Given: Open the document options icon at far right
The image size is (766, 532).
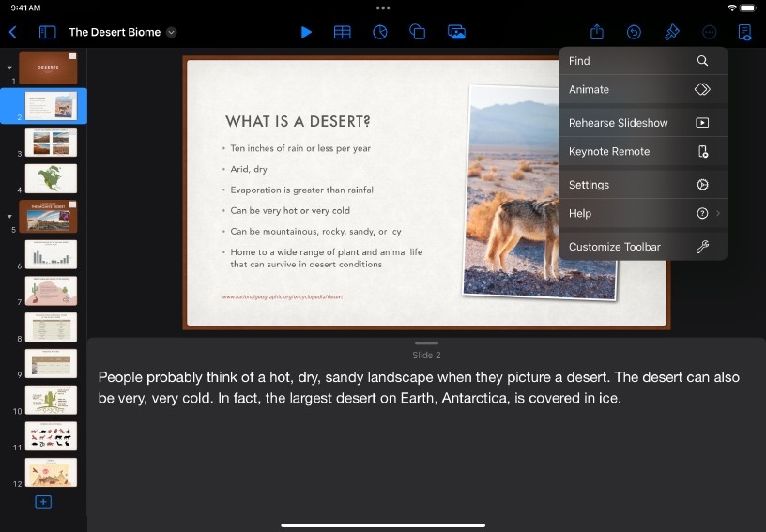Looking at the screenshot, I should tap(745, 32).
